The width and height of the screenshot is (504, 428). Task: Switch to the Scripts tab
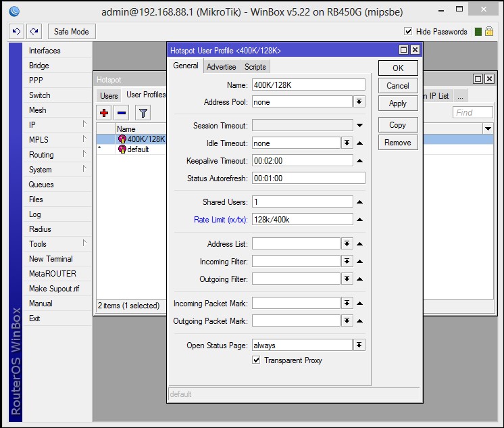coord(255,67)
